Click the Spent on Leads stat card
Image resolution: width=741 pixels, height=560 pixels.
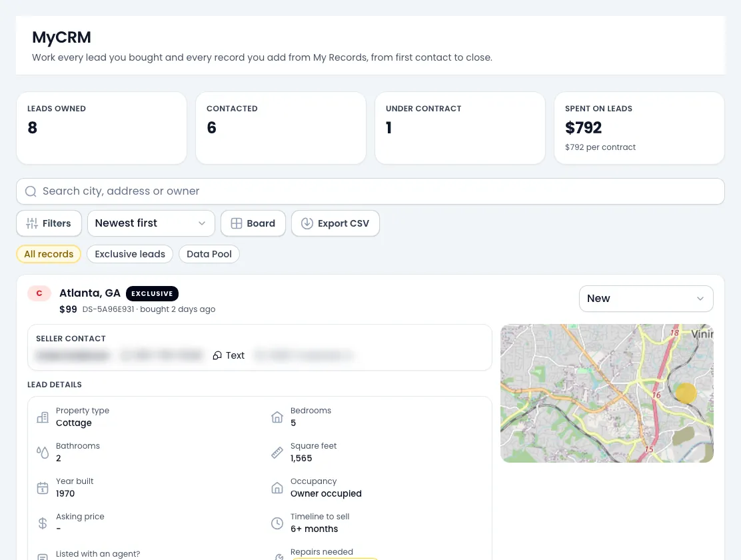pyautogui.click(x=639, y=128)
